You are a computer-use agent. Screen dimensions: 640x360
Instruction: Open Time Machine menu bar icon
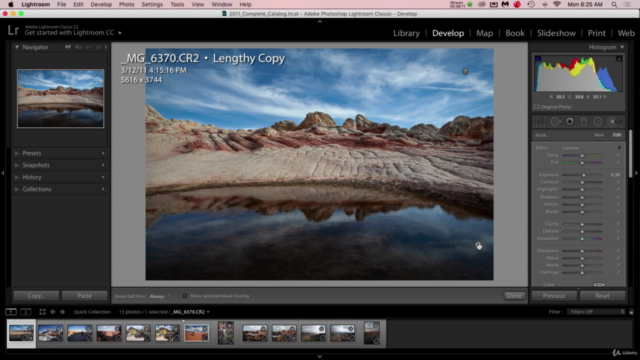coord(531,4)
